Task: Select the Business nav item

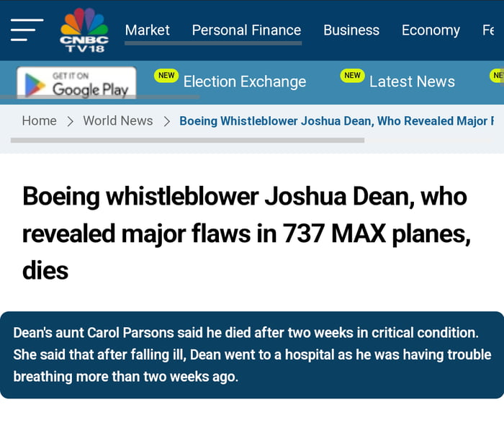Action: pyautogui.click(x=351, y=30)
